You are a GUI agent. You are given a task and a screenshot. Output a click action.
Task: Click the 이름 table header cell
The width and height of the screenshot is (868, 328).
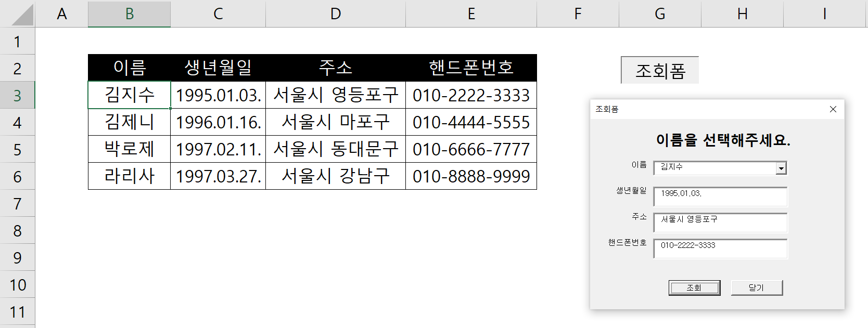[130, 68]
